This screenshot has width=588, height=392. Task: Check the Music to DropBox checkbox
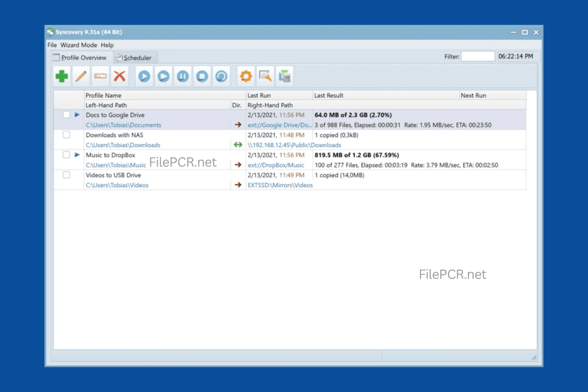66,155
